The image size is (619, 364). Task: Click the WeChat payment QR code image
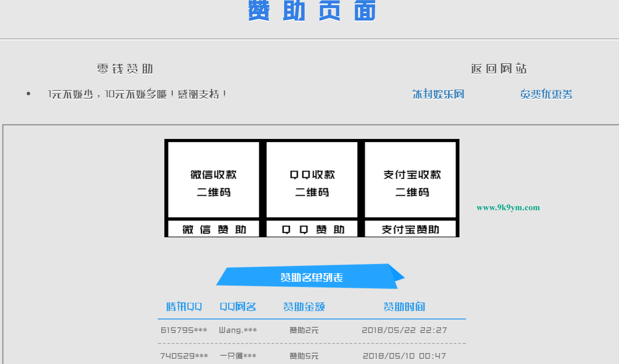(x=212, y=180)
